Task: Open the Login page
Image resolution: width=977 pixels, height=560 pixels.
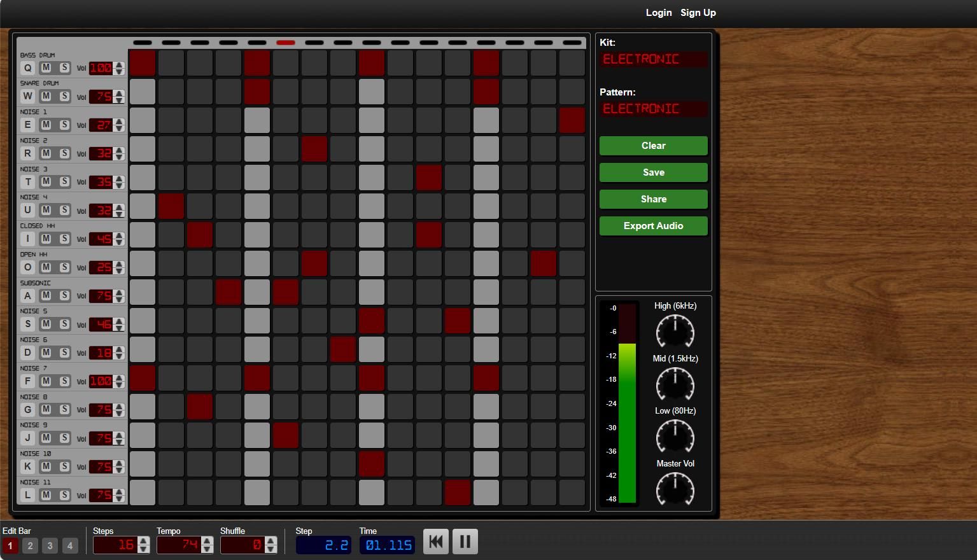Action: 659,13
